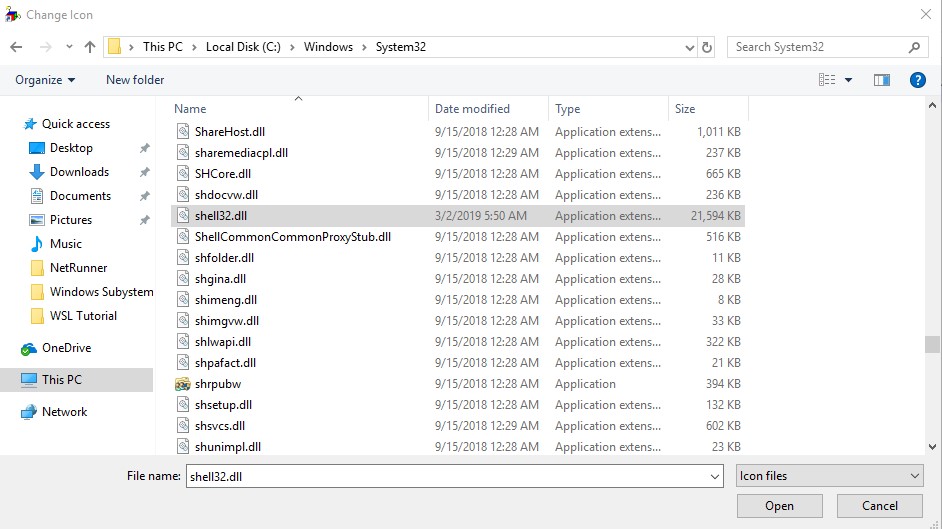Click file list scroll up arrow
This screenshot has width=942, height=529.
coord(932,106)
